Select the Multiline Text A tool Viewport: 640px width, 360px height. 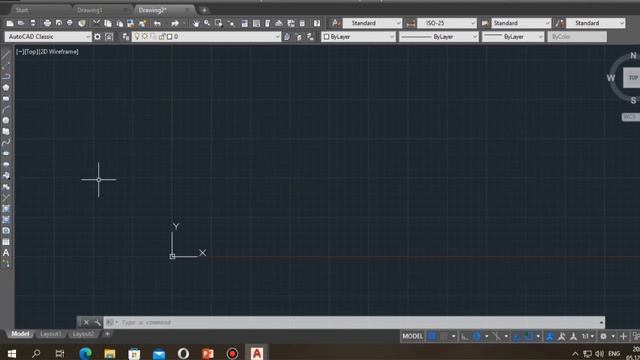point(6,253)
